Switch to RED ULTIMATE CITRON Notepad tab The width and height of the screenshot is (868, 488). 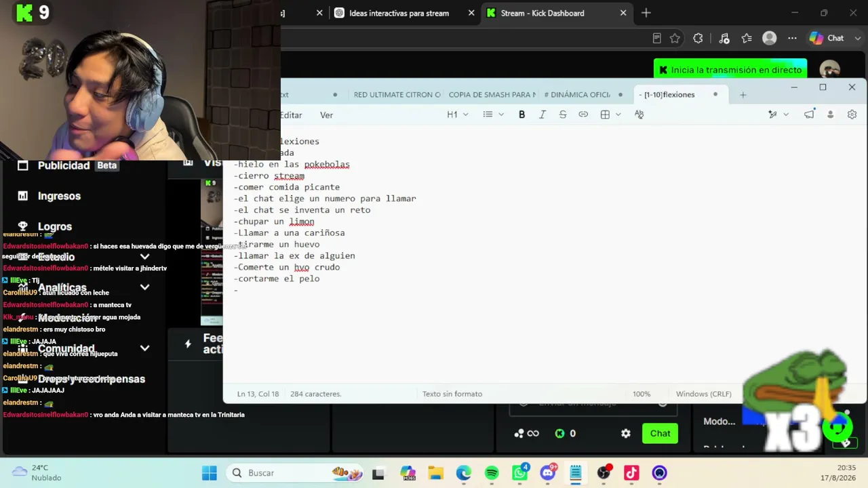(397, 95)
